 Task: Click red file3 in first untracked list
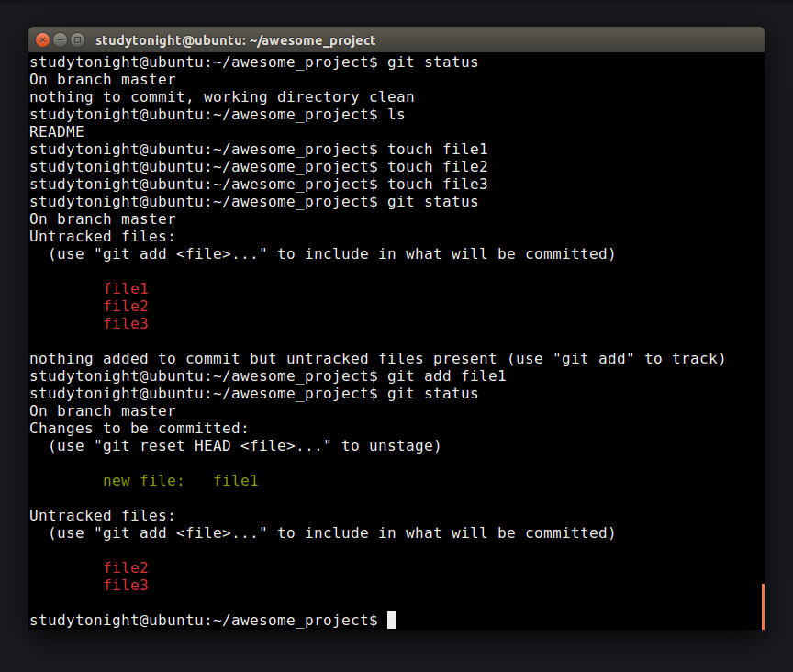point(126,324)
